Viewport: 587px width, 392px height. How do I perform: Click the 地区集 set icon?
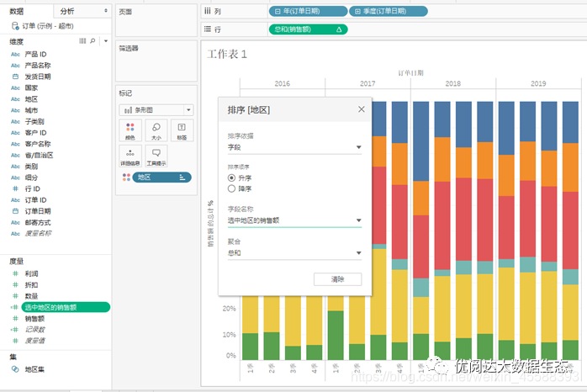point(15,369)
